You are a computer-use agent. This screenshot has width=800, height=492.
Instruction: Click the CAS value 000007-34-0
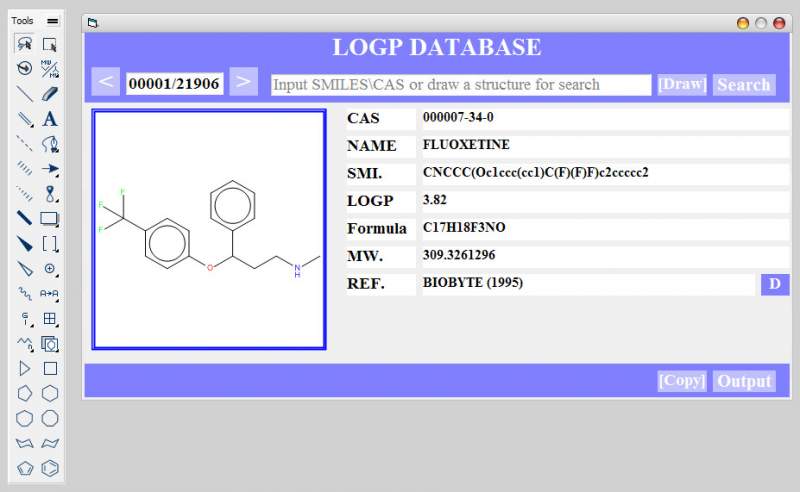(458, 117)
